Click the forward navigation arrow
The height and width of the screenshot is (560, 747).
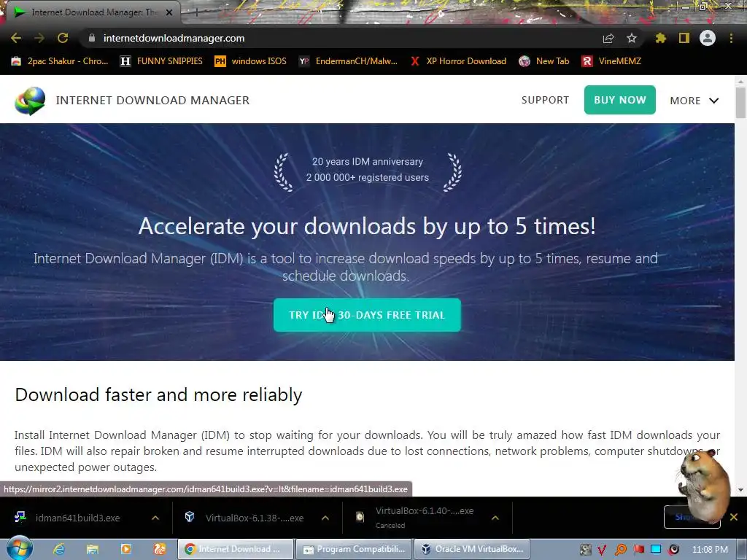click(39, 38)
